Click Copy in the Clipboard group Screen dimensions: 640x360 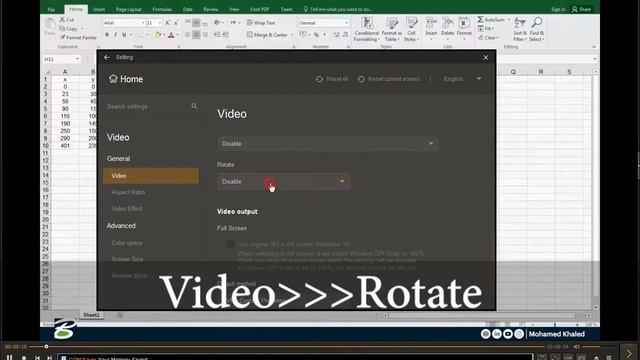coord(69,29)
